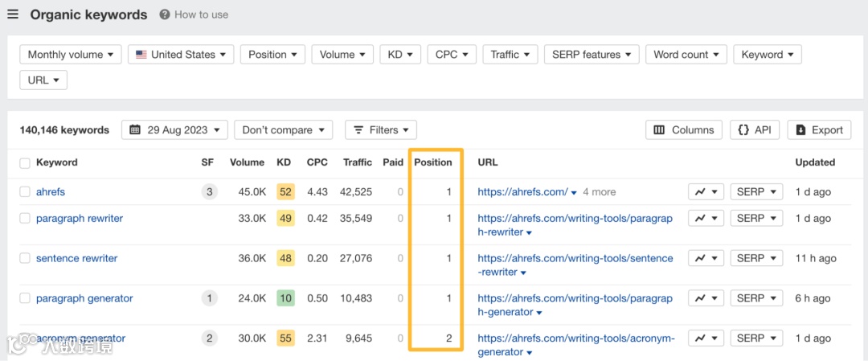Open the SERP dropdown for paragraph generator
868x361 pixels.
pyautogui.click(x=757, y=297)
